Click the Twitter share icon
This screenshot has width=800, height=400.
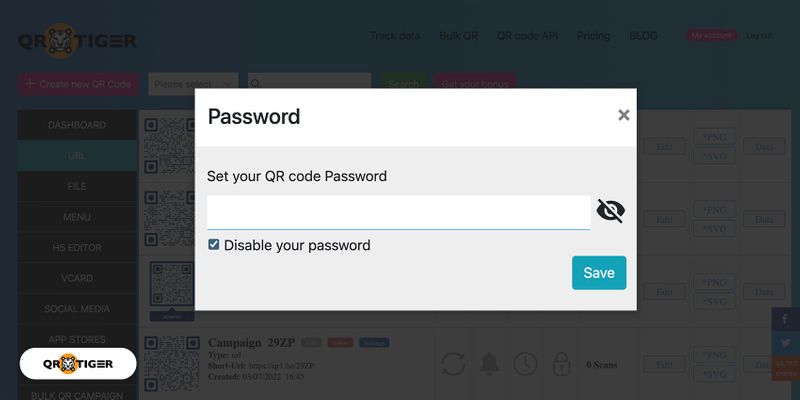click(x=785, y=344)
